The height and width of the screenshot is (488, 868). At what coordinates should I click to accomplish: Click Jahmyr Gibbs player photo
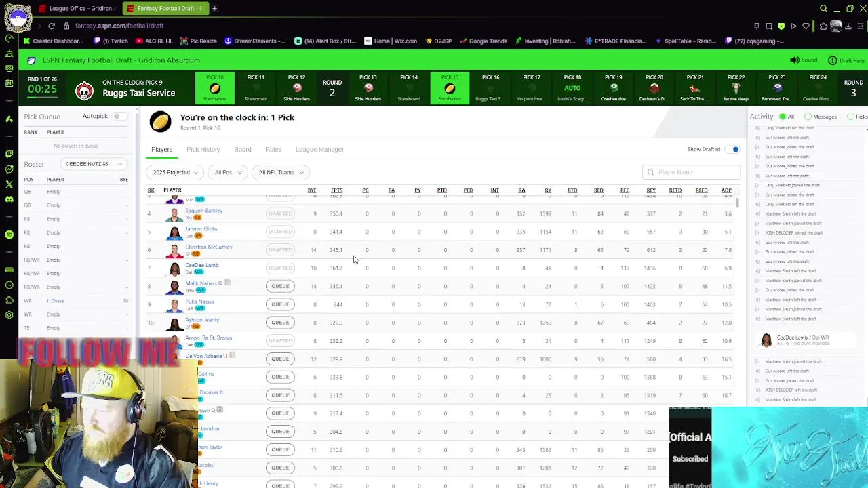pos(174,232)
